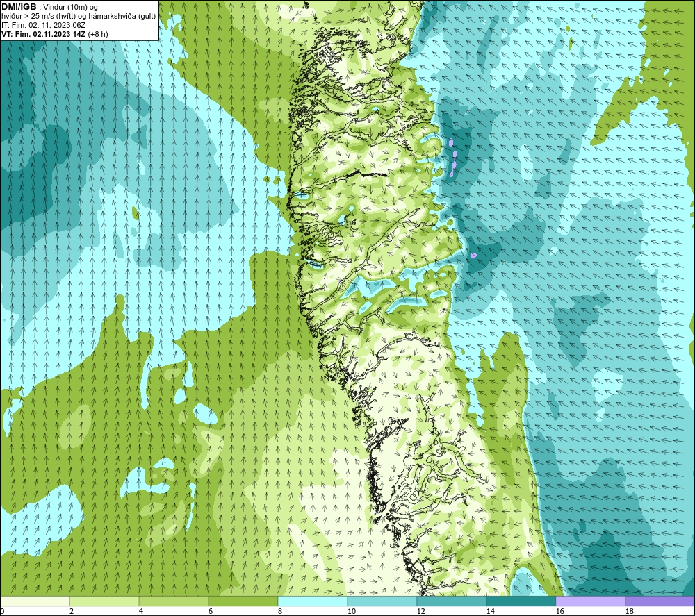
Task: Click the '2' scale label
Action: point(72,612)
